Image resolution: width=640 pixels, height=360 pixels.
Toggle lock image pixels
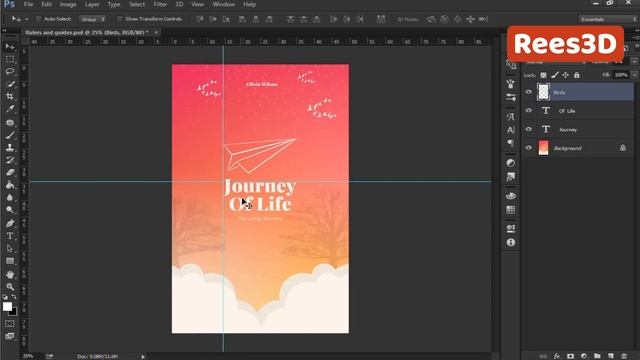pos(555,75)
